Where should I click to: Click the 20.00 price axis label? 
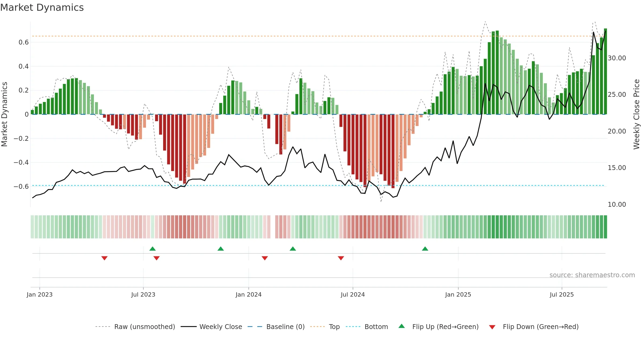[x=617, y=131]
